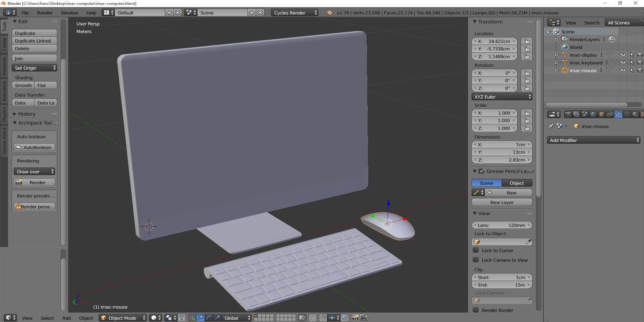Hide imac-display with its eye icon
Screen dimensions: 644x322
(x=623, y=55)
